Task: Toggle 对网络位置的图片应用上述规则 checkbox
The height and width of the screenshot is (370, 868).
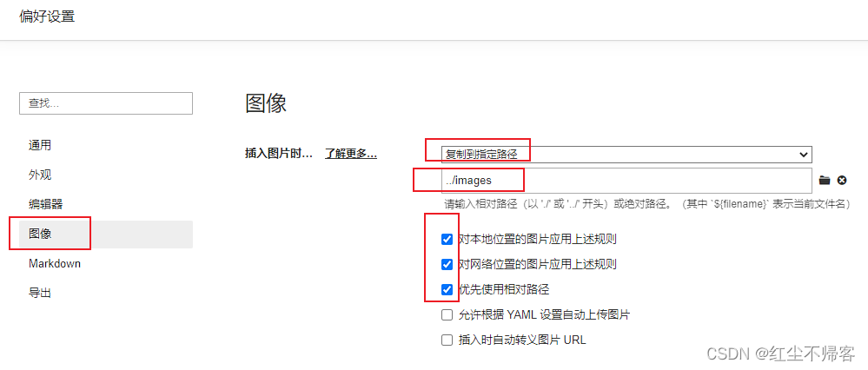Action: [447, 264]
